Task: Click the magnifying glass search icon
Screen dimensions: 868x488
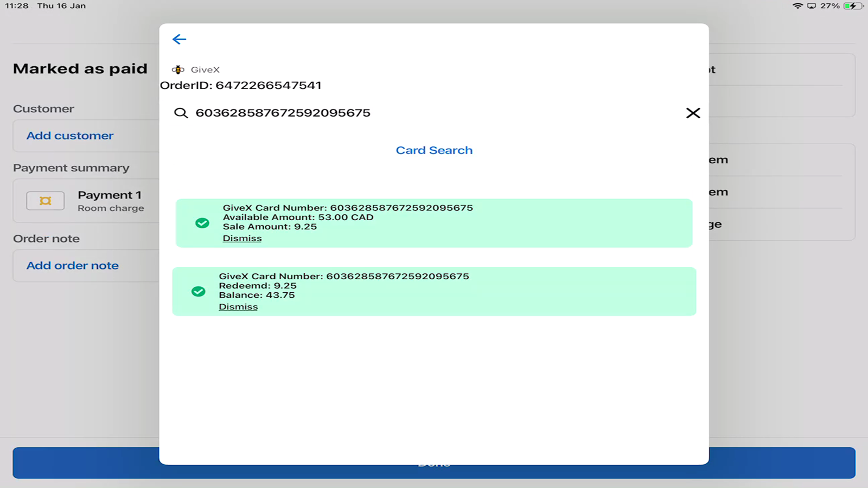Action: 181,113
